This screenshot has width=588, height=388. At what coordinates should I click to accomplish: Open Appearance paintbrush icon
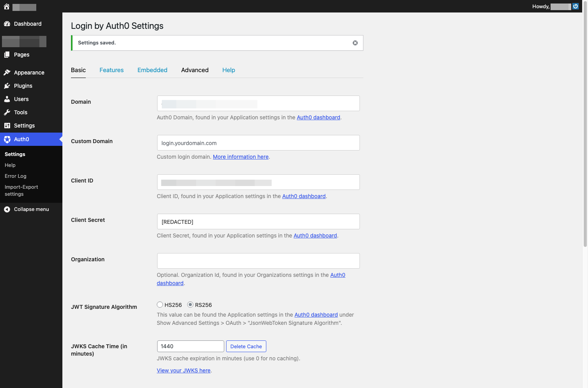coord(7,73)
